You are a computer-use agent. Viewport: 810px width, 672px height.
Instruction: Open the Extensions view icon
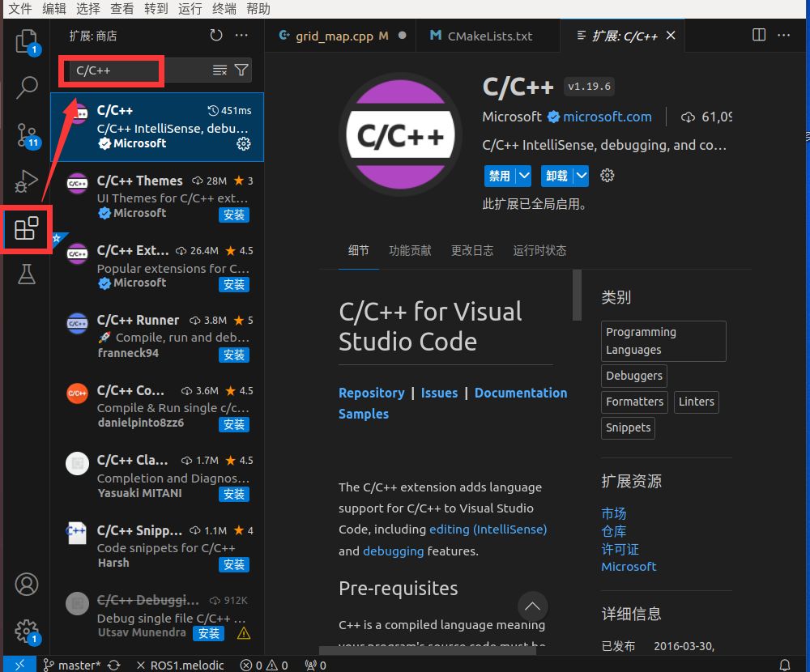[27, 229]
